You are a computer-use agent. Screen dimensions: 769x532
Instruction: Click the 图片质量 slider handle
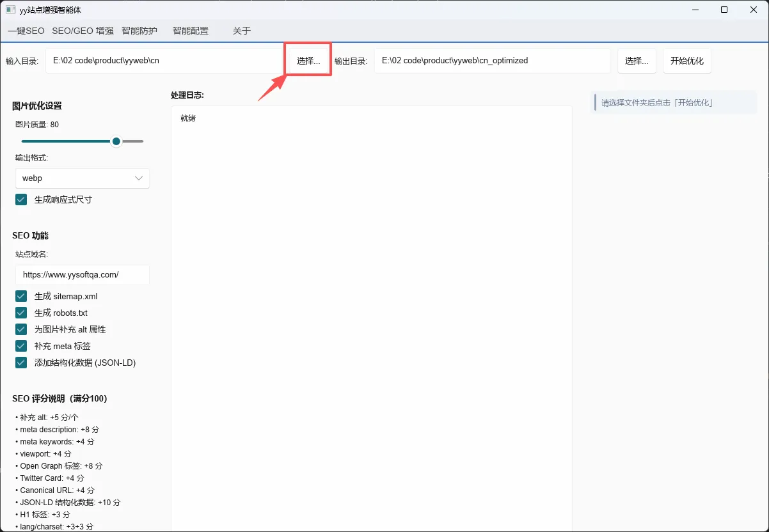click(x=116, y=141)
